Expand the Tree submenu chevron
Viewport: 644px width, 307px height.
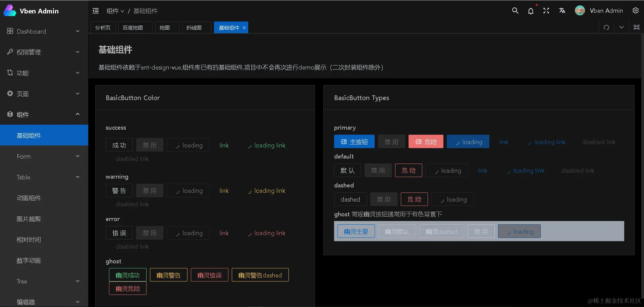pos(77,281)
